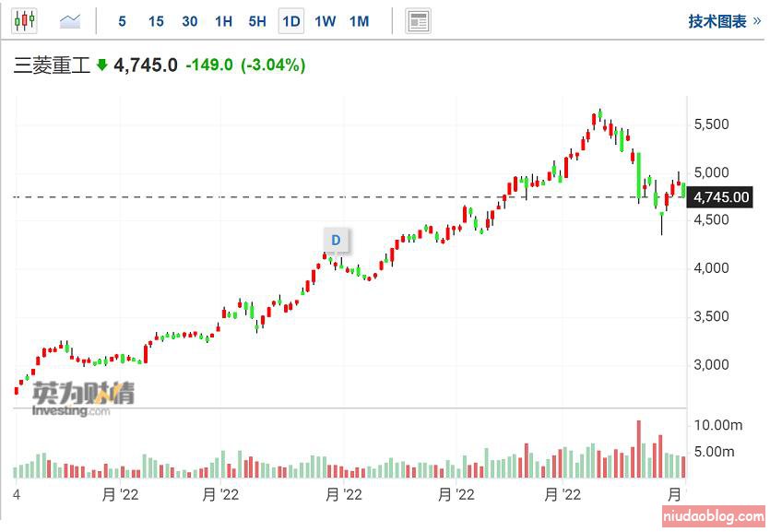Open the 技术图表 link
Viewport: 770px width, 532px height.
click(724, 21)
